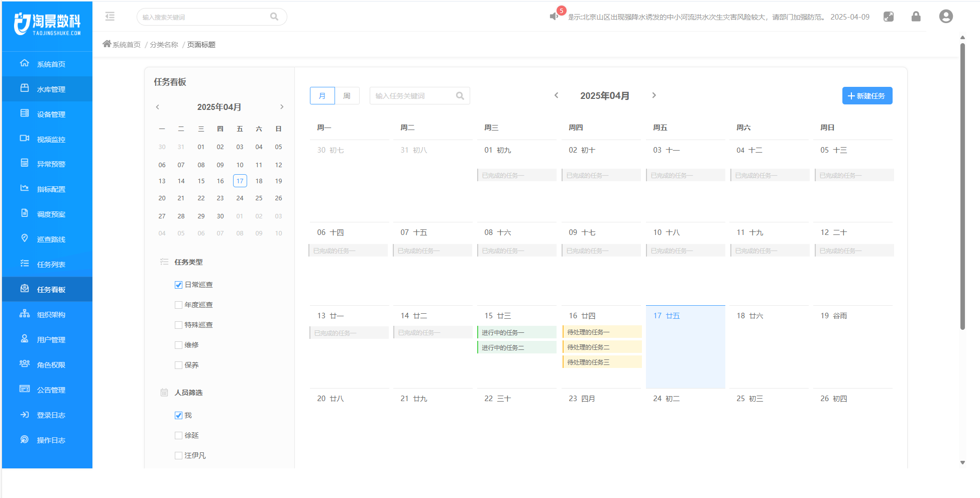Check the 汪伊凡 checkbox
The image size is (980, 498).
coord(178,455)
